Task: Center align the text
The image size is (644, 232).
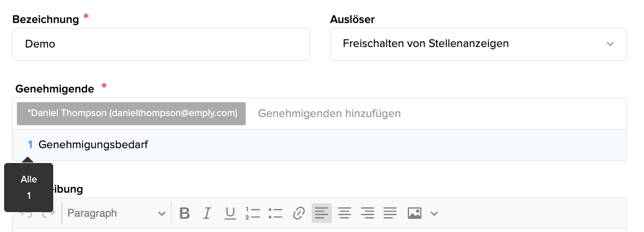Action: tap(345, 213)
